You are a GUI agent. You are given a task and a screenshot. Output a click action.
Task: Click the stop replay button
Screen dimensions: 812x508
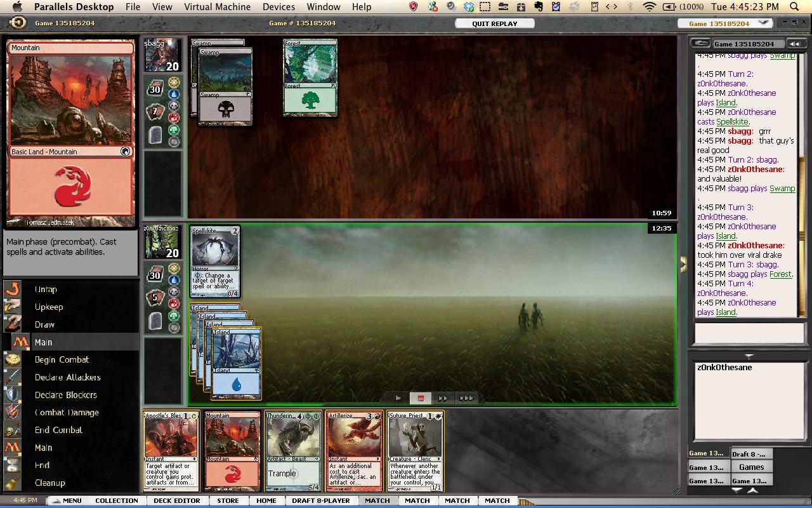click(420, 398)
